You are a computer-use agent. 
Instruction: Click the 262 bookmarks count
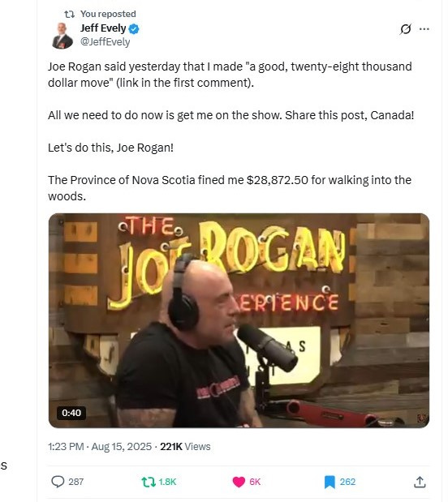pyautogui.click(x=347, y=482)
